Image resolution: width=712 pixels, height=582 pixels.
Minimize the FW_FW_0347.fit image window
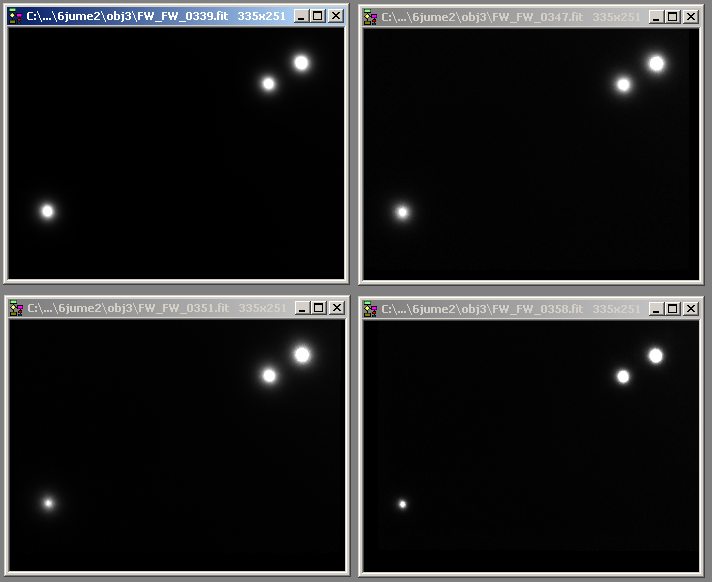click(656, 17)
